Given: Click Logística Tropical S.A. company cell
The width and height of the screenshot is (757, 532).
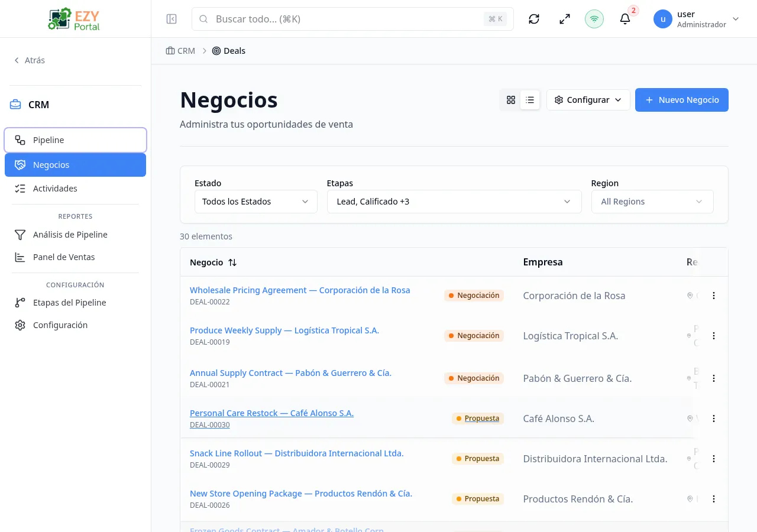Looking at the screenshot, I should 571,336.
